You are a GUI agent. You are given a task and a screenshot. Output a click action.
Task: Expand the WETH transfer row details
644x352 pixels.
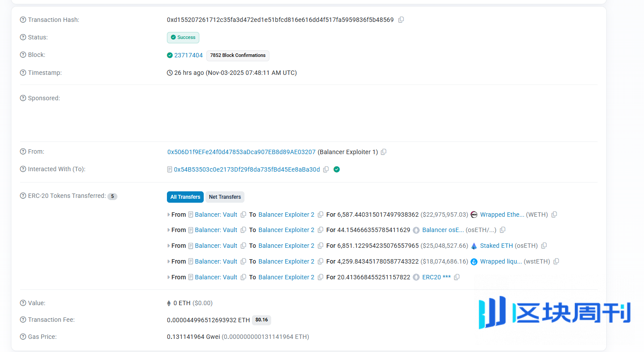point(169,215)
